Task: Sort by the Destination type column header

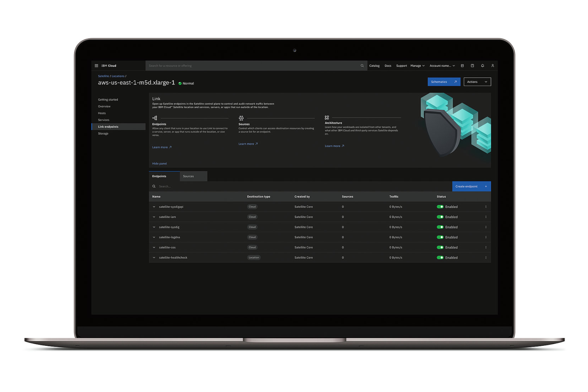Action: 258,196
